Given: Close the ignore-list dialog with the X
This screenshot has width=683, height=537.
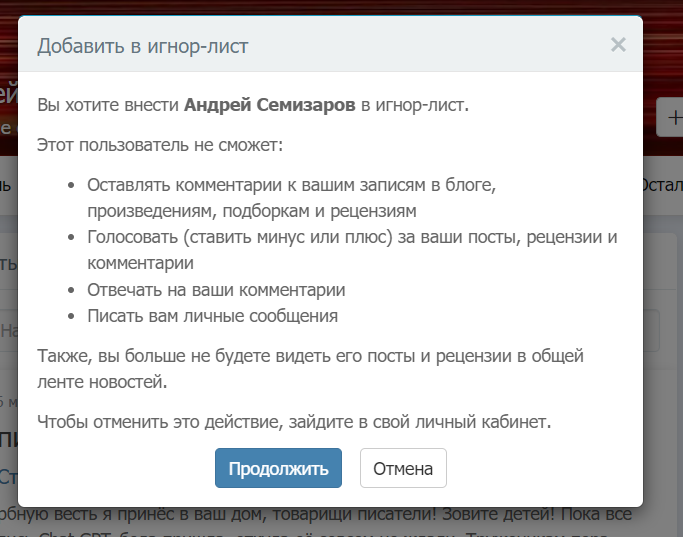Looking at the screenshot, I should click(618, 44).
